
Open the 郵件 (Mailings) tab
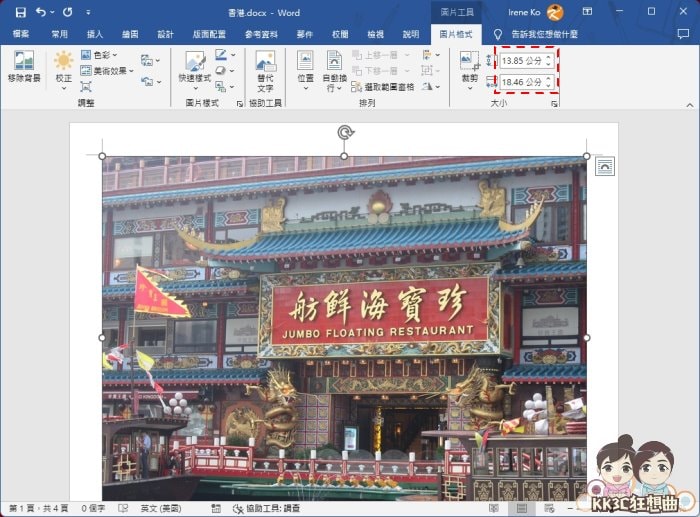(x=304, y=34)
